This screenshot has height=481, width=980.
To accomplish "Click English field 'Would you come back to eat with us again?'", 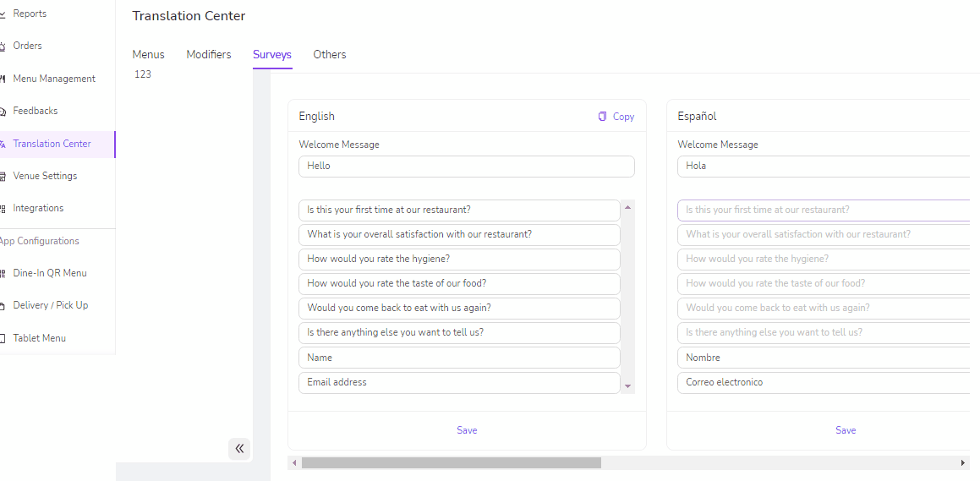I will click(x=459, y=309).
